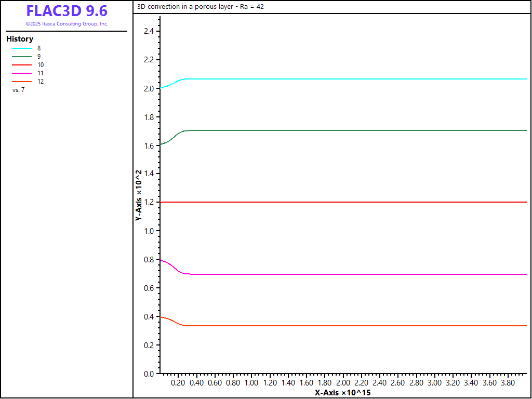Image resolution: width=532 pixels, height=399 pixels.
Task: Select the History legend heading
Action: pyautogui.click(x=20, y=39)
